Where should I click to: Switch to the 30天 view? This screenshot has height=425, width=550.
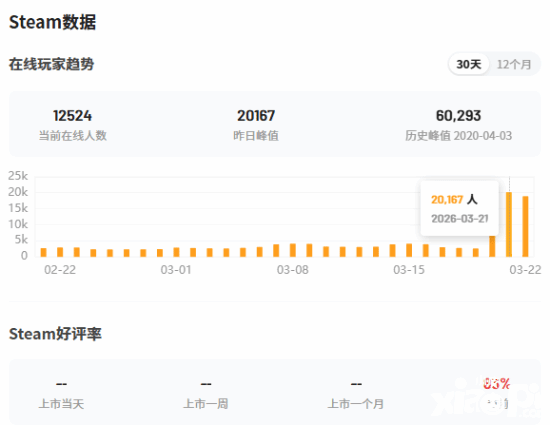(469, 64)
